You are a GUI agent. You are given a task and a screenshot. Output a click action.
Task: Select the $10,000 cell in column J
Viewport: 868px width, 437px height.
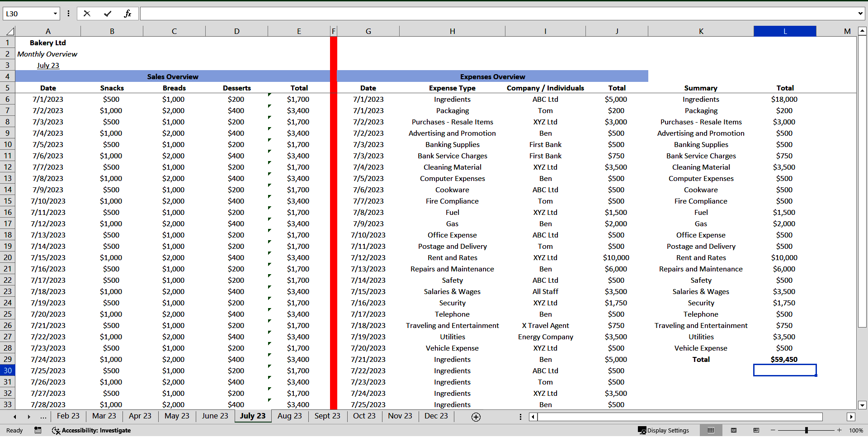point(617,257)
